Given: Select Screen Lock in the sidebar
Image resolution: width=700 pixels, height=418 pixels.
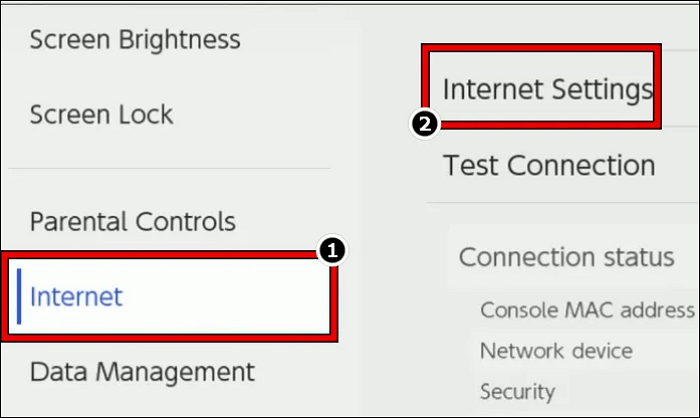Looking at the screenshot, I should pos(101,114).
